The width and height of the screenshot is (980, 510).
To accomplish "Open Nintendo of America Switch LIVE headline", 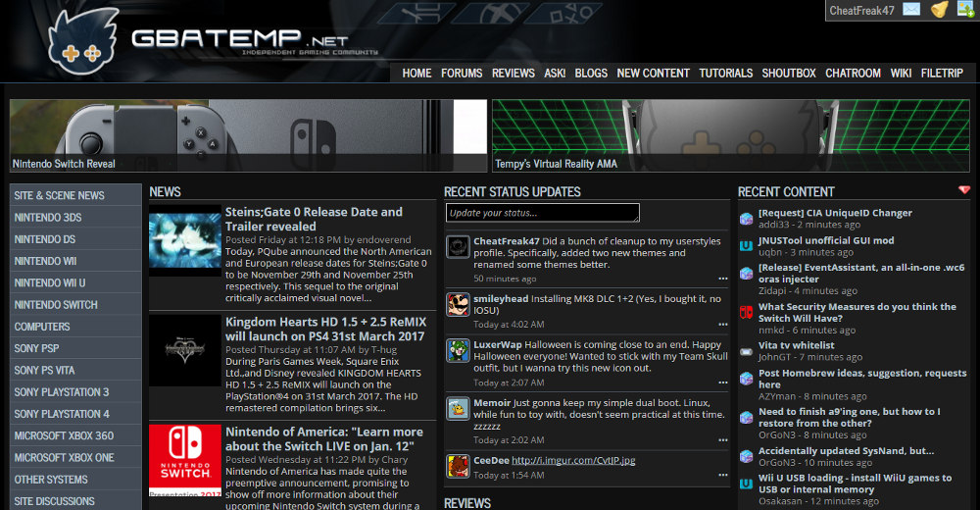I will pyautogui.click(x=324, y=438).
